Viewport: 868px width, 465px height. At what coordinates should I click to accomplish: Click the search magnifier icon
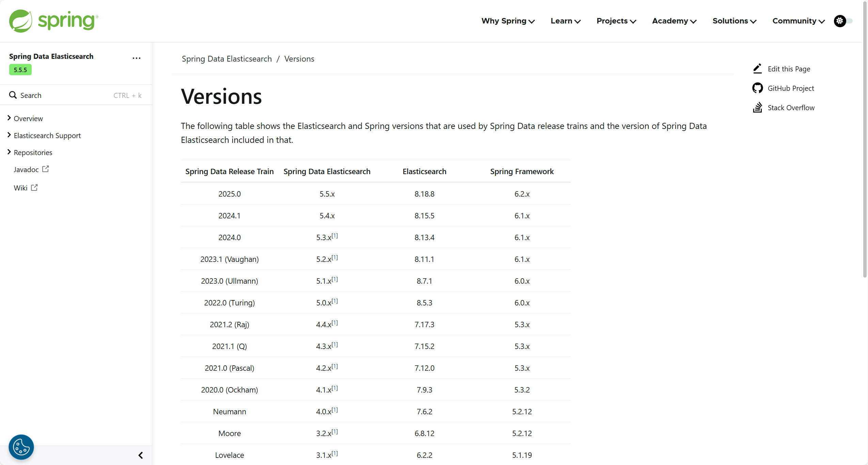coord(13,95)
